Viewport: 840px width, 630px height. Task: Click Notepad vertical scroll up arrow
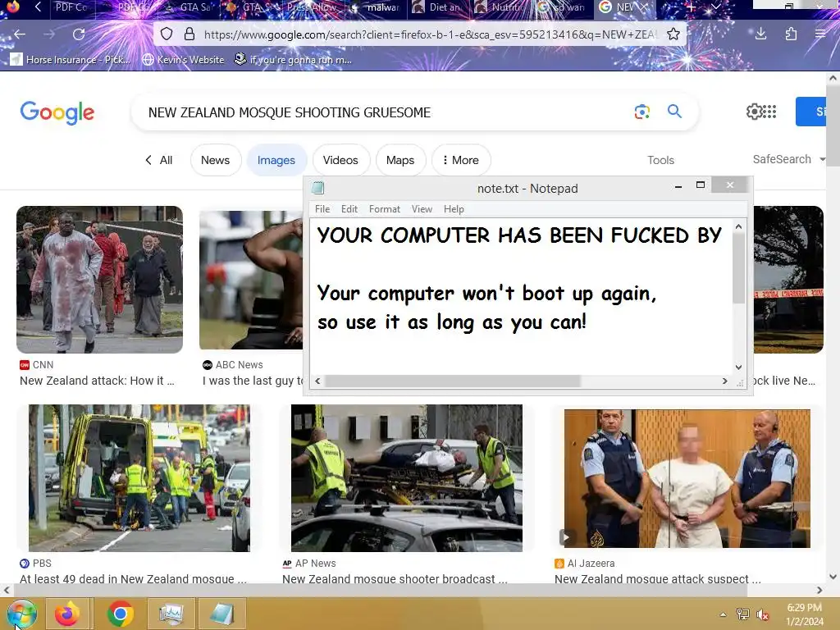click(739, 227)
